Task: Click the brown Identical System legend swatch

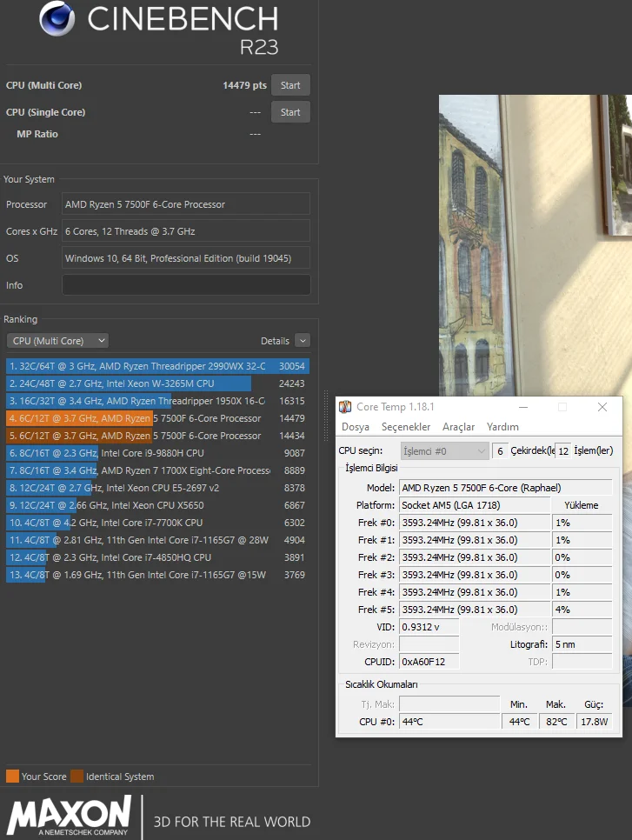Action: [77, 777]
